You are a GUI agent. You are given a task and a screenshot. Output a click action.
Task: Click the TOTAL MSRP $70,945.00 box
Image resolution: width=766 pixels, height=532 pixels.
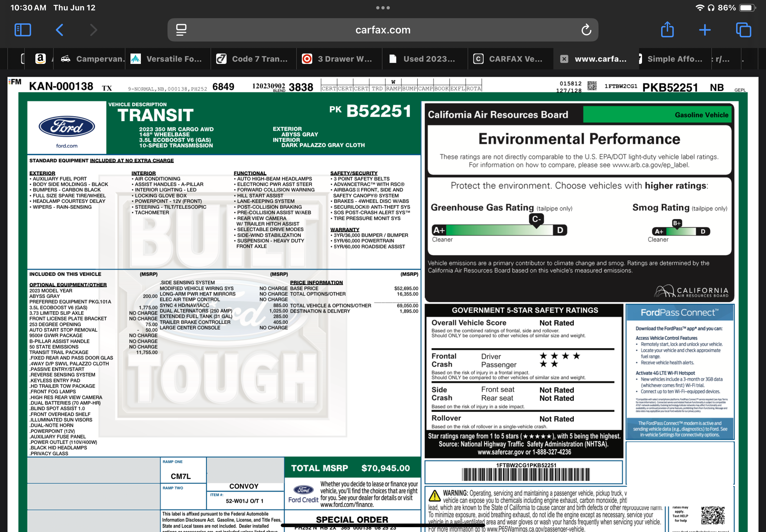point(352,468)
